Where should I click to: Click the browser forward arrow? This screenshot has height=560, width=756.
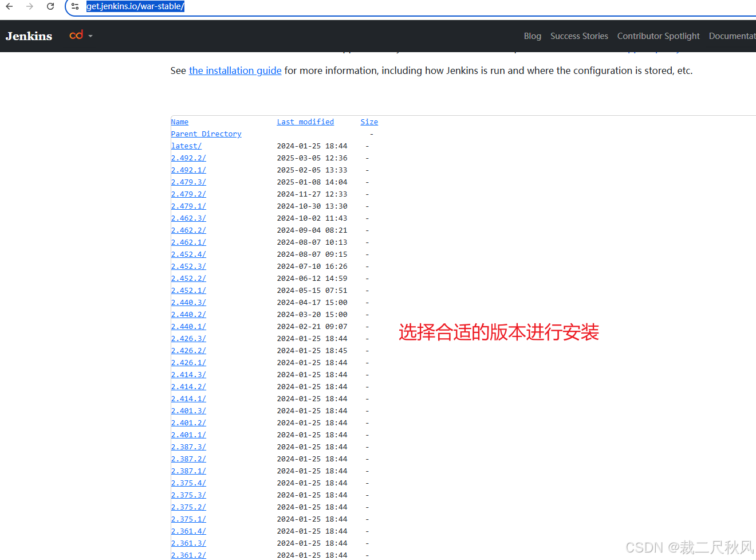pyautogui.click(x=30, y=6)
